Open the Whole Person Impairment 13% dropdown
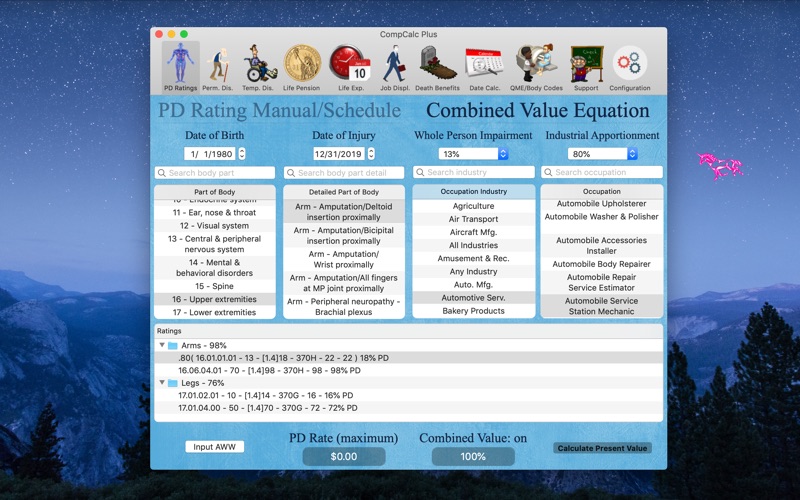 (473, 154)
